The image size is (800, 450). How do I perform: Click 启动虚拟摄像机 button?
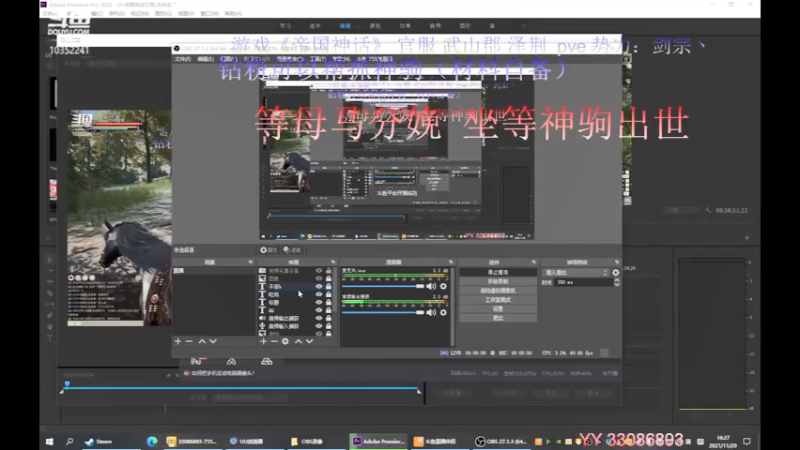(x=498, y=291)
